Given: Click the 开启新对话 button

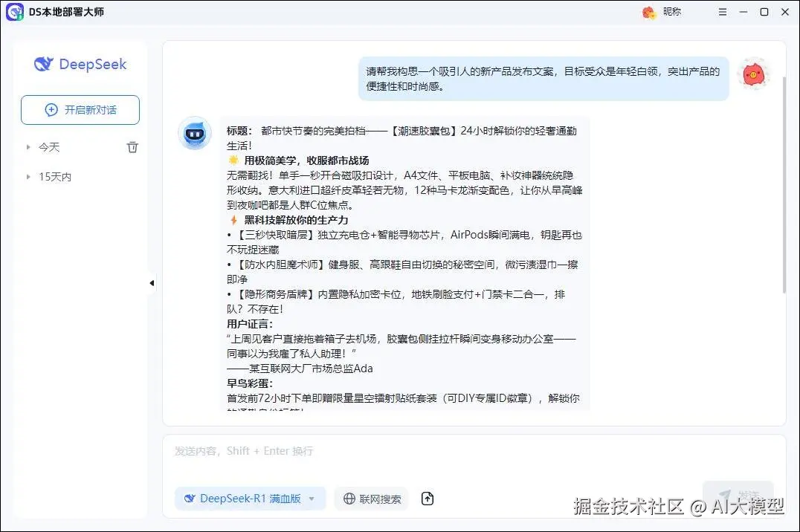Looking at the screenshot, I should pyautogui.click(x=80, y=109).
